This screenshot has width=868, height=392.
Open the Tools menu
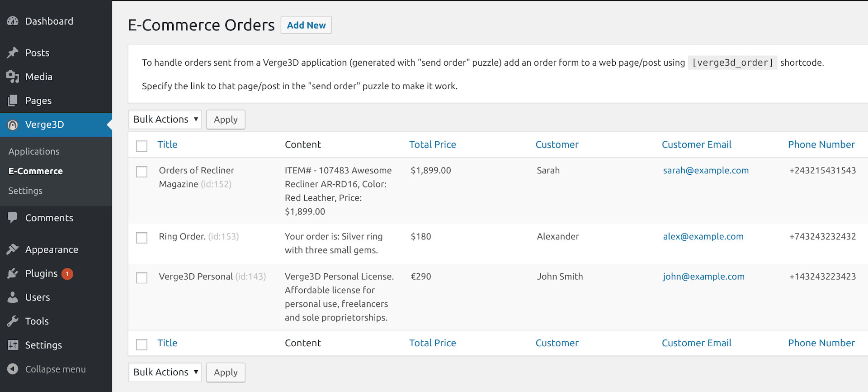coord(37,321)
